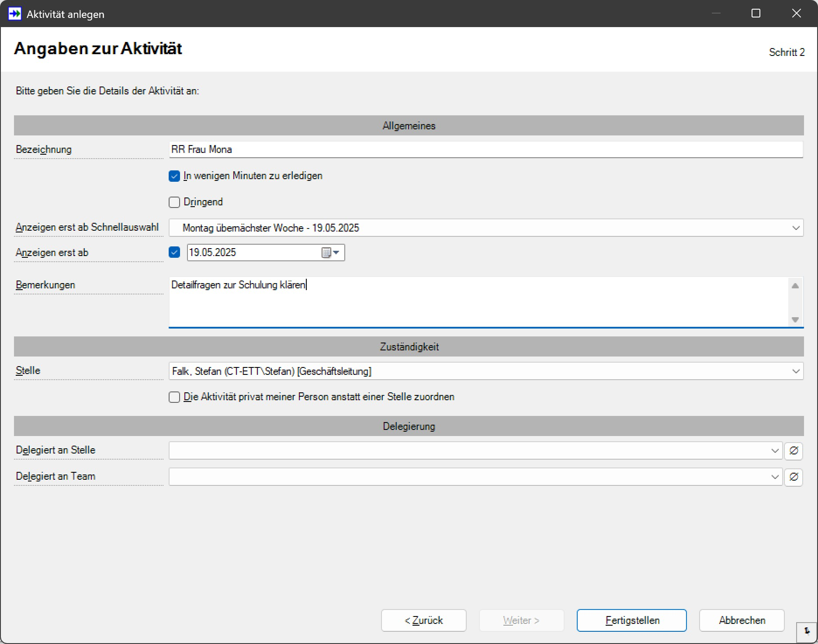
Task: Open the Delegiert an Team dropdown
Action: 775,477
